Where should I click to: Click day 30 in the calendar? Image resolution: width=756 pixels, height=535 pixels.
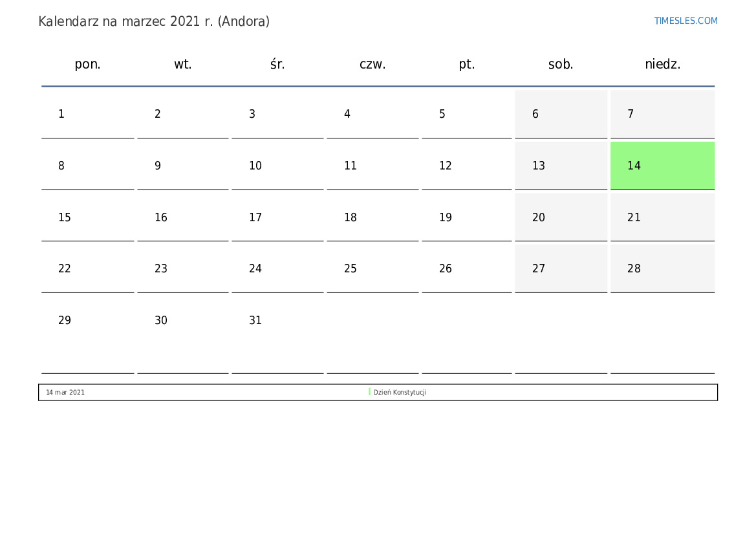coord(183,335)
